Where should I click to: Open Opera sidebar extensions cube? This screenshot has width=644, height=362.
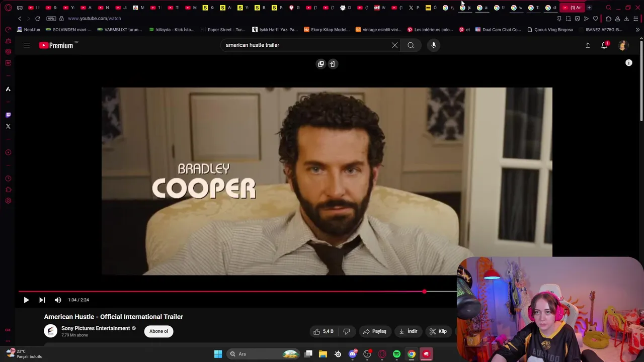(8, 190)
